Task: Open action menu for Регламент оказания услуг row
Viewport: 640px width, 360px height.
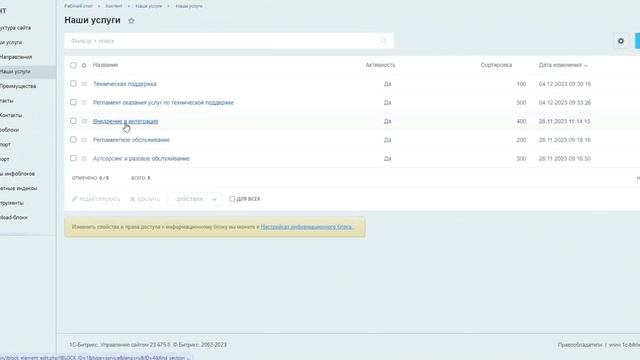Action: point(84,102)
